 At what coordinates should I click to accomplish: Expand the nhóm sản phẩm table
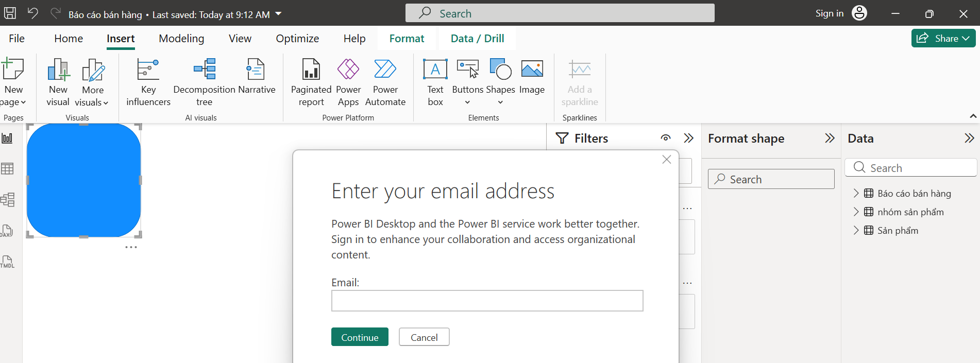click(856, 212)
